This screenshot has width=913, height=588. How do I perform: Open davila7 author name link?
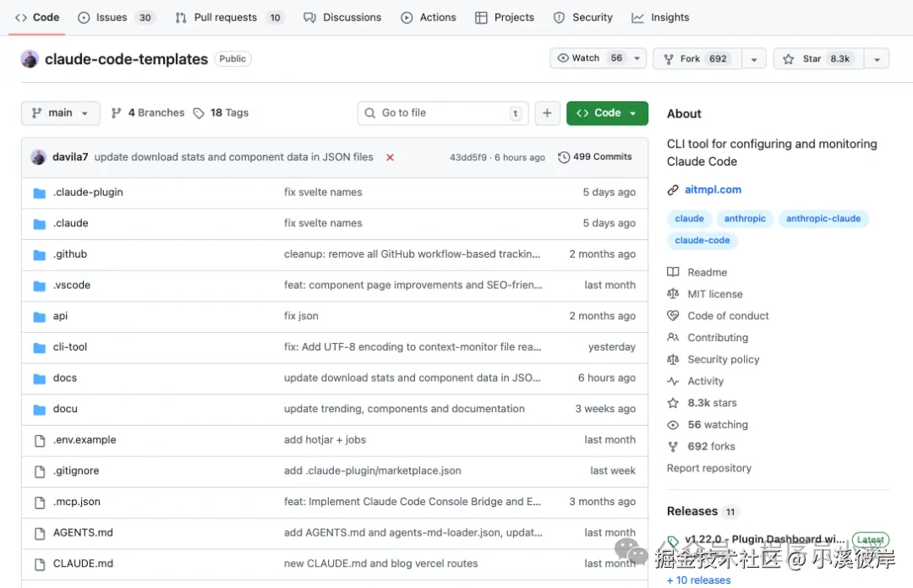(70, 157)
